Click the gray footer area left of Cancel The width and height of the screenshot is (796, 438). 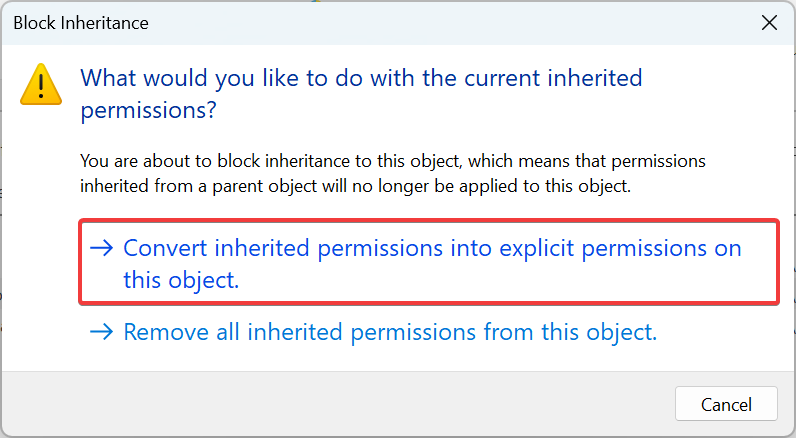click(x=335, y=403)
